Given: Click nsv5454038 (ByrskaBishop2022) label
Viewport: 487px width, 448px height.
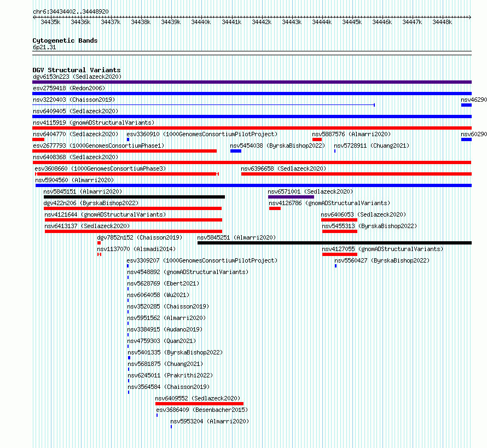Looking at the screenshot, I should [277, 146].
